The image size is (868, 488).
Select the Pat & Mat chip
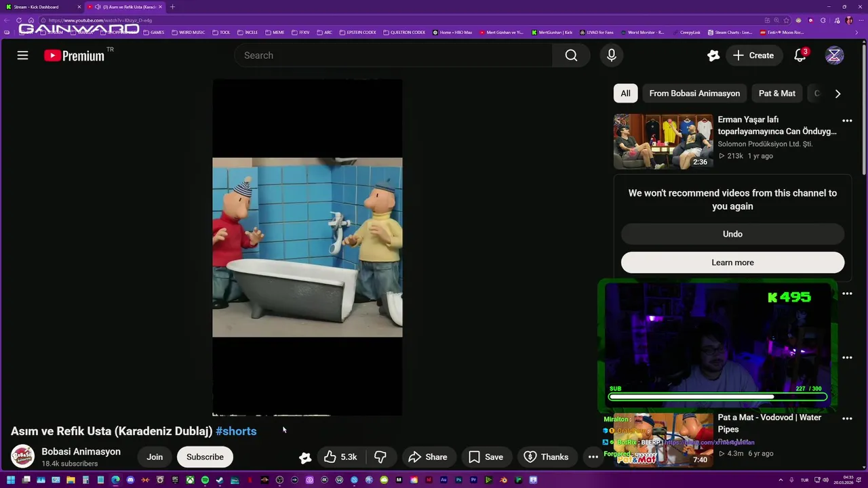click(777, 94)
